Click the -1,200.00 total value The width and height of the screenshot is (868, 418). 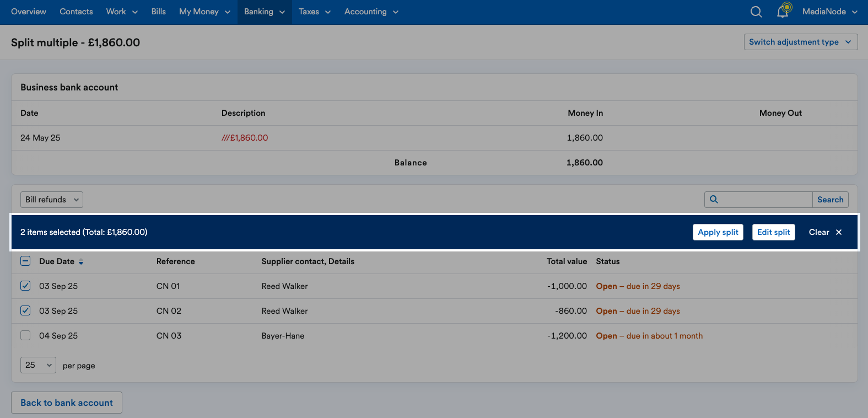567,336
